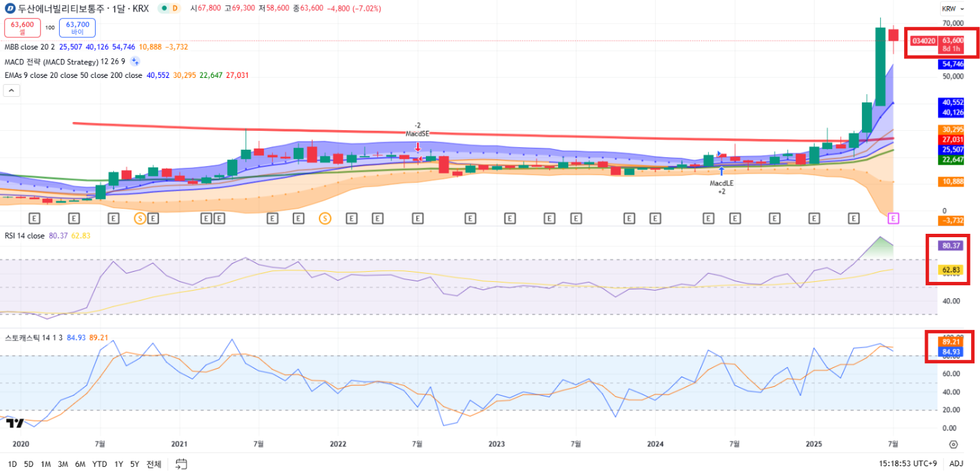
Task: Click the 100 quantity field between sell and buy
Action: [50, 28]
